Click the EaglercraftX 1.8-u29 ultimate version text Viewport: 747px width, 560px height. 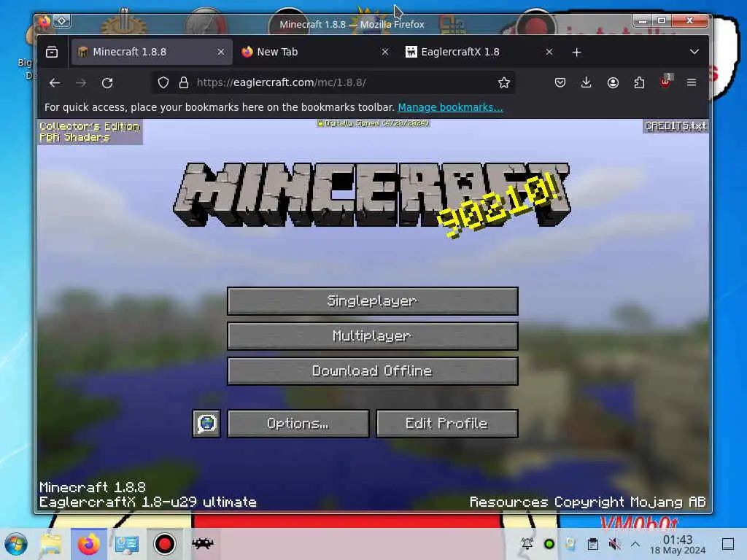tap(147, 502)
